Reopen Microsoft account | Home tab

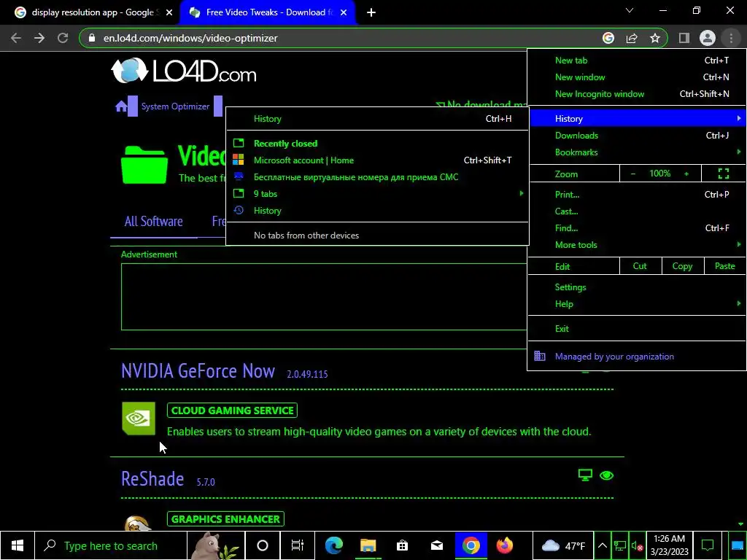pyautogui.click(x=377, y=160)
